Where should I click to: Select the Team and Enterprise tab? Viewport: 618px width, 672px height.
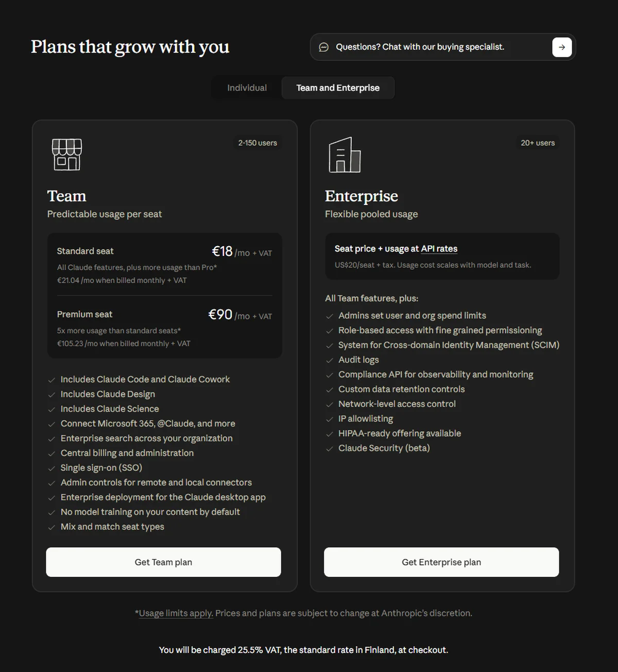[x=338, y=88]
